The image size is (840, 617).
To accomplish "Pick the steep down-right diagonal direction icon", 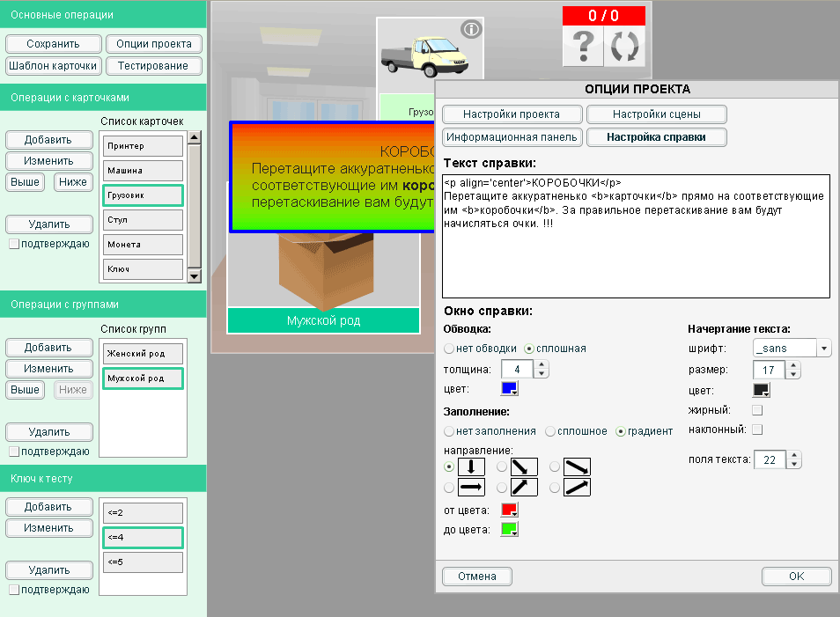I will pos(524,467).
